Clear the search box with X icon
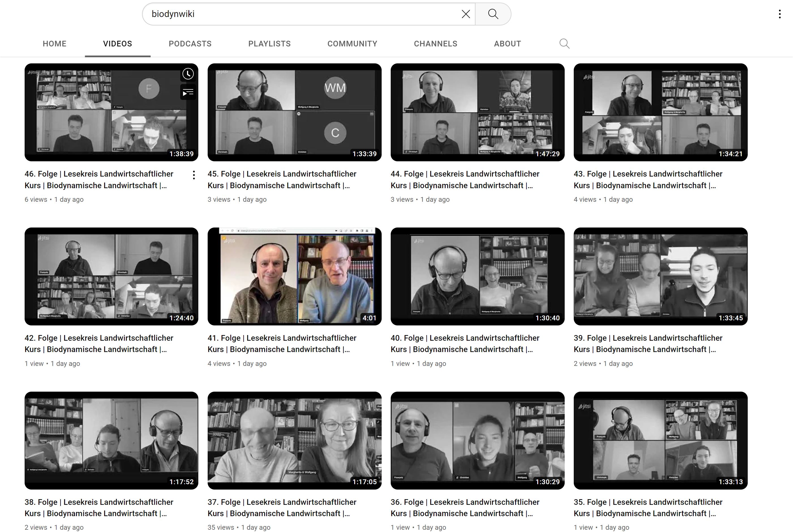The image size is (793, 532). [x=466, y=14]
